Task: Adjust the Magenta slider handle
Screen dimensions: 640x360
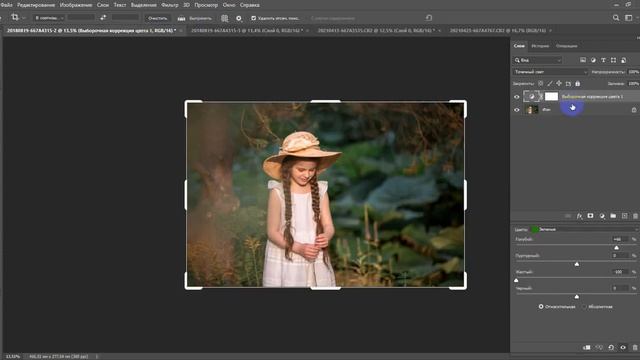Action: (577, 264)
